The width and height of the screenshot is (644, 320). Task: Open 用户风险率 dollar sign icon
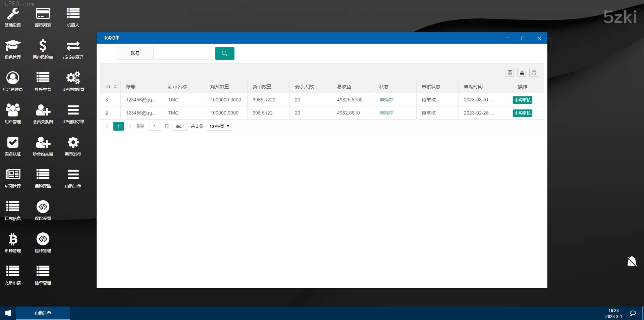pos(43,46)
